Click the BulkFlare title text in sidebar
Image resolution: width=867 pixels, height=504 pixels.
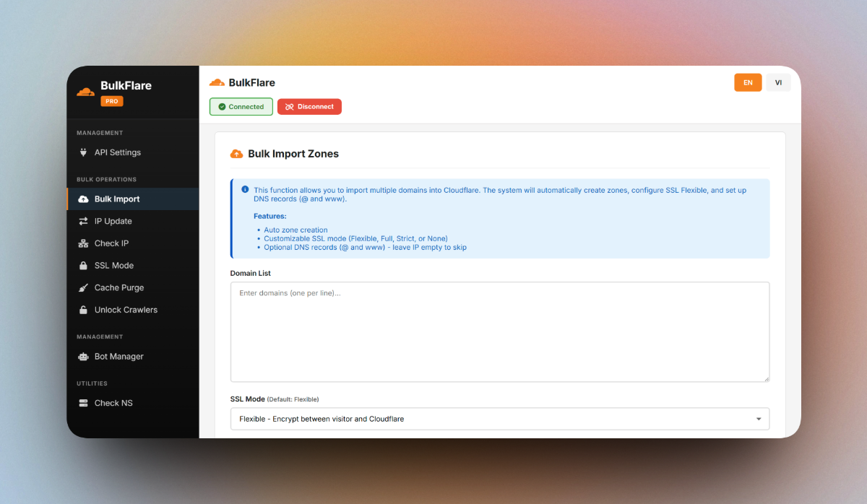click(x=126, y=85)
